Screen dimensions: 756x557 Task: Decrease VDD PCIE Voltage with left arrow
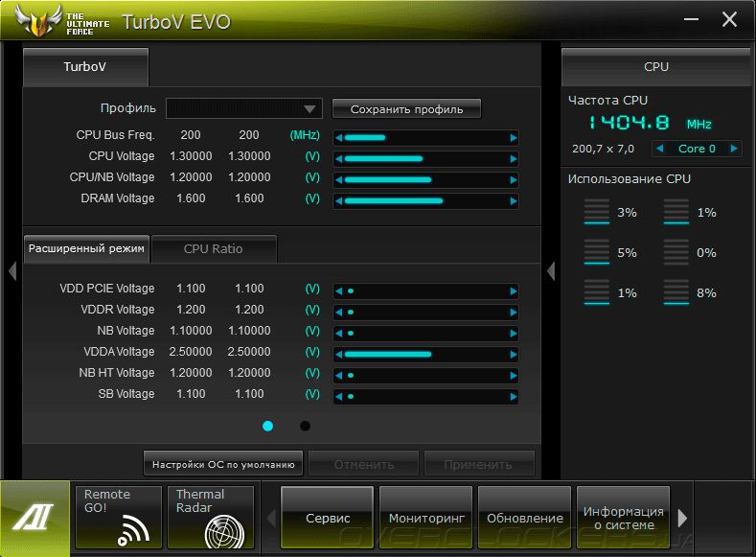[339, 290]
